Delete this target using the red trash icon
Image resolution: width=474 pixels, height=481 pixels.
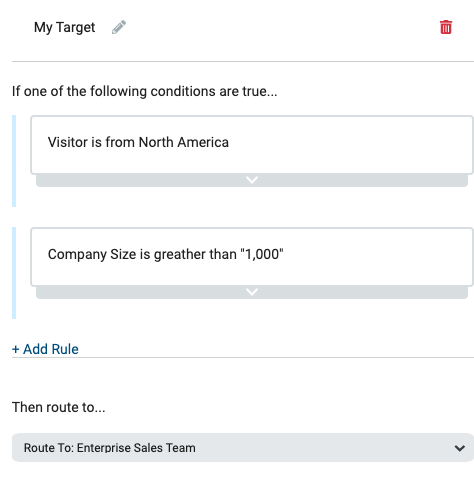(x=446, y=27)
